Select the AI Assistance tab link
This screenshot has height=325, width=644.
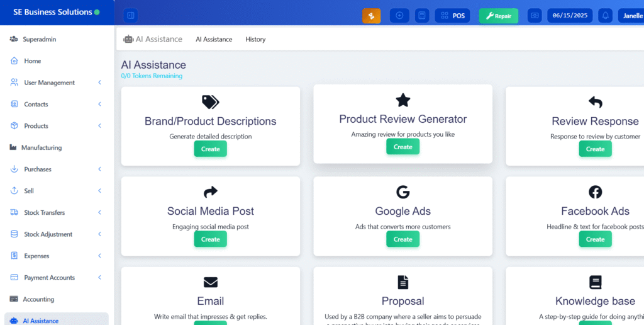tap(214, 39)
